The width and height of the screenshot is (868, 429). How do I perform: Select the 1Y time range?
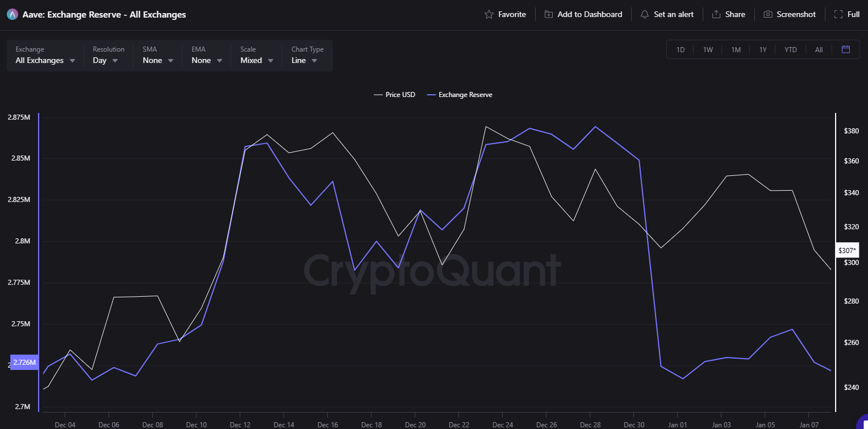point(763,50)
